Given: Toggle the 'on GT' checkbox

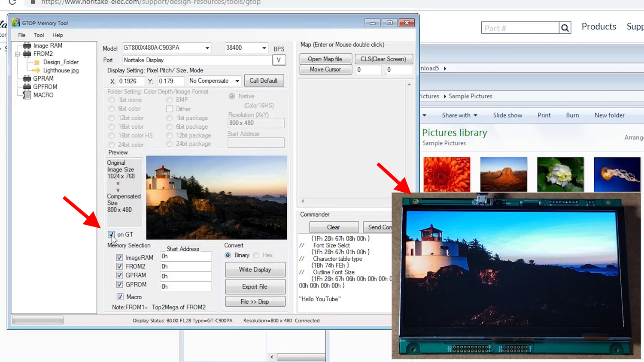Looking at the screenshot, I should [x=112, y=234].
